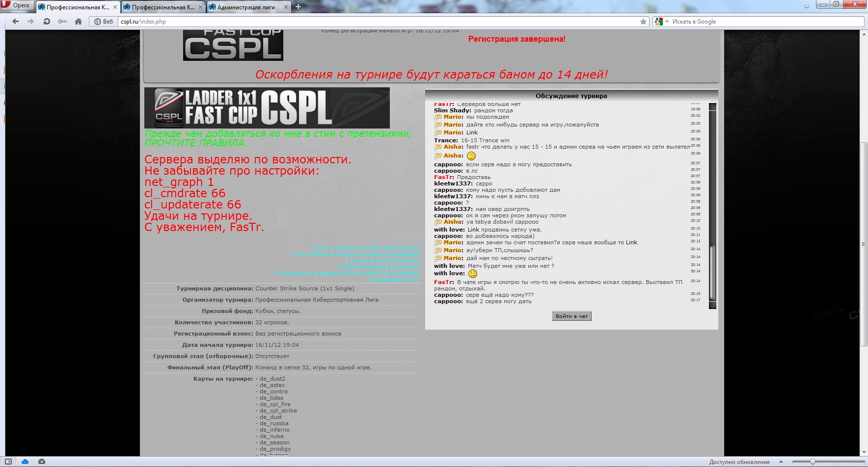Click the de_dust2 map name

(x=272, y=379)
